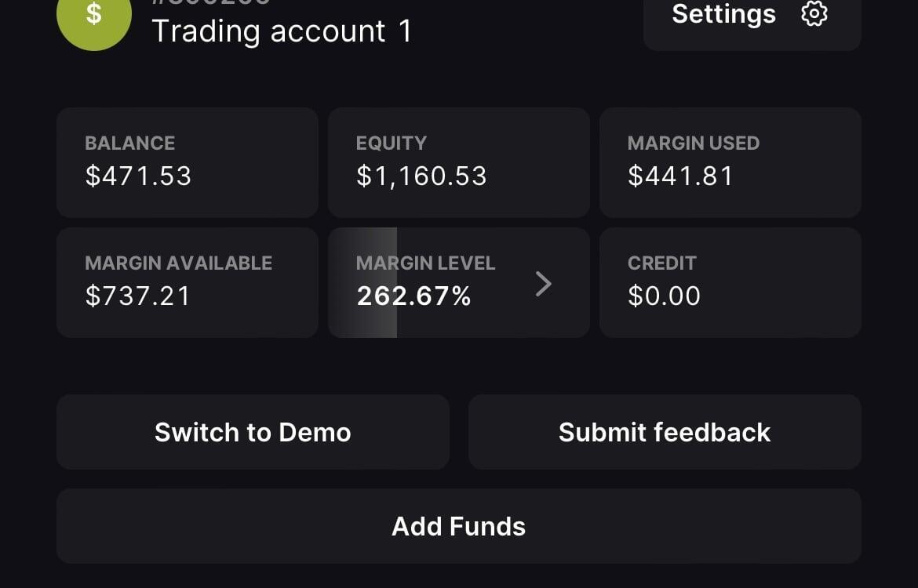This screenshot has width=918, height=588.
Task: Click the BALANCE label
Action: coord(130,143)
